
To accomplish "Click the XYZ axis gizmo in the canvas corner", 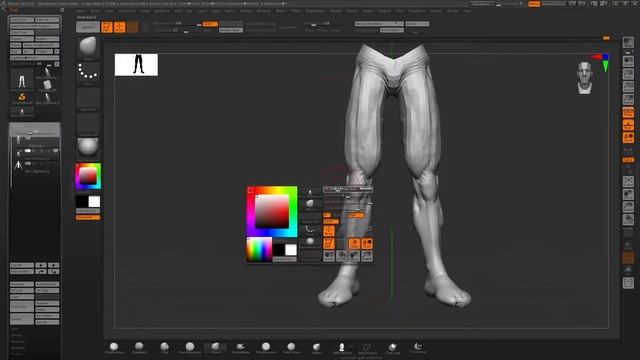I will pyautogui.click(x=602, y=62).
